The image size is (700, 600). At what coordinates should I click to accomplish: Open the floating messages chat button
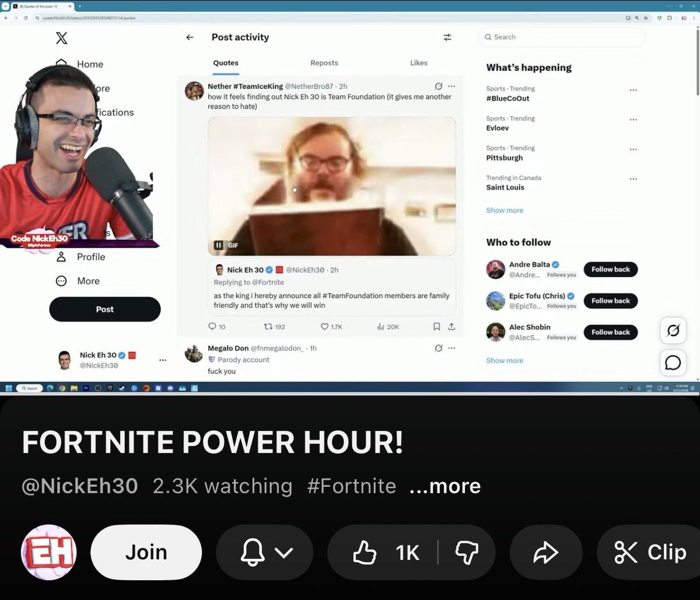click(x=673, y=362)
